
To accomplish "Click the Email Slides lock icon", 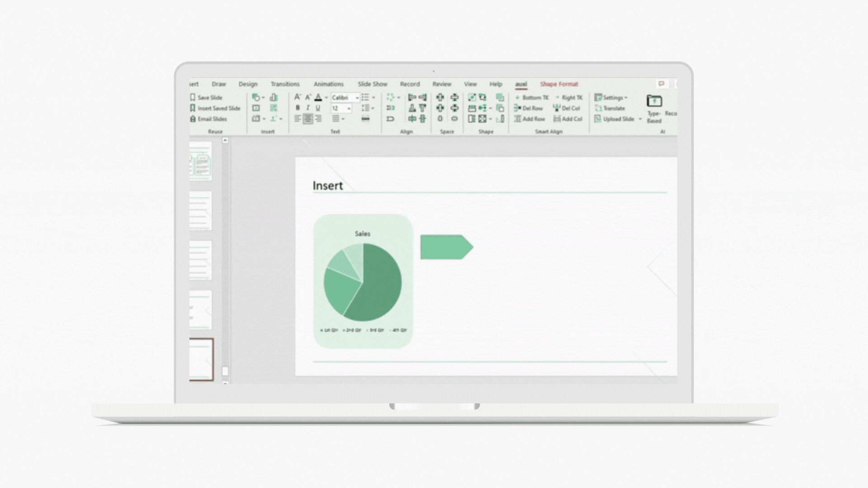I will click(193, 119).
